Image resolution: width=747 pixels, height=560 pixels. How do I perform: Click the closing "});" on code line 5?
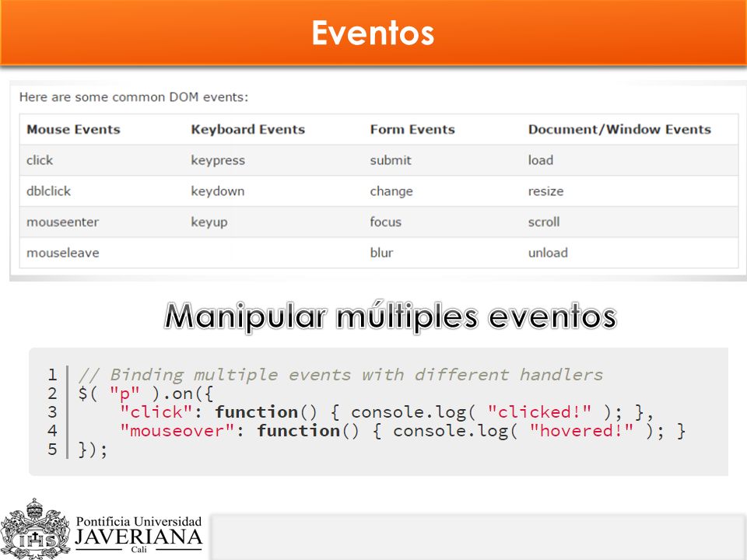pyautogui.click(x=93, y=450)
